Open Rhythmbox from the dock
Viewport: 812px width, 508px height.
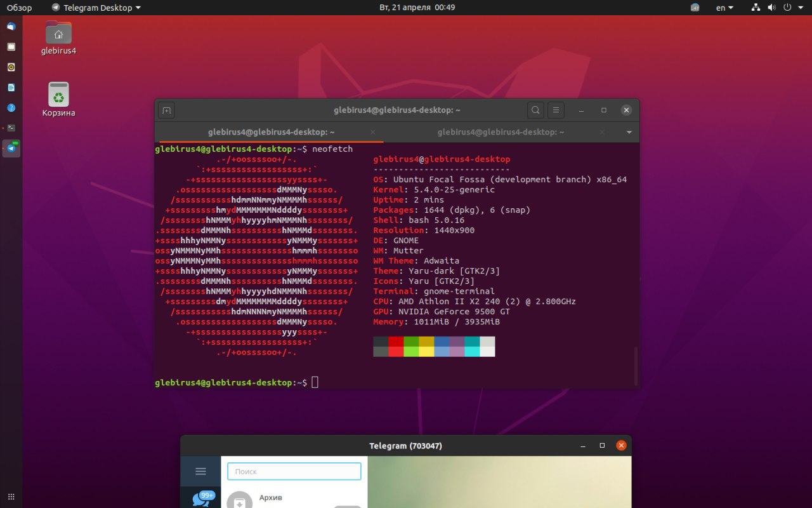(x=11, y=67)
